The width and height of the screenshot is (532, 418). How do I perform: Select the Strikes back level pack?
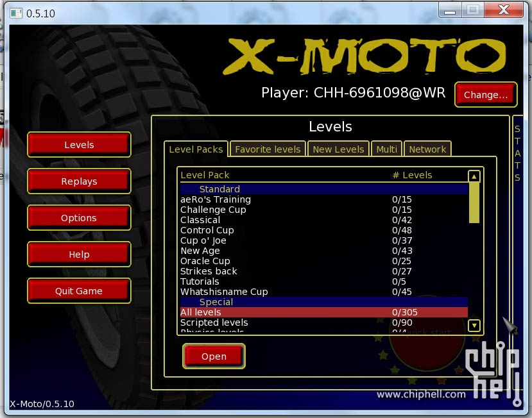324,271
